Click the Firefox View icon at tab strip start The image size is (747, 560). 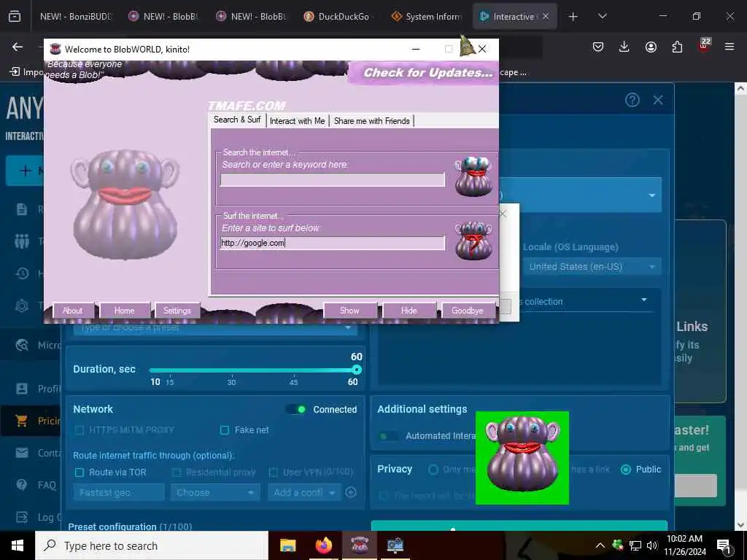tap(15, 16)
